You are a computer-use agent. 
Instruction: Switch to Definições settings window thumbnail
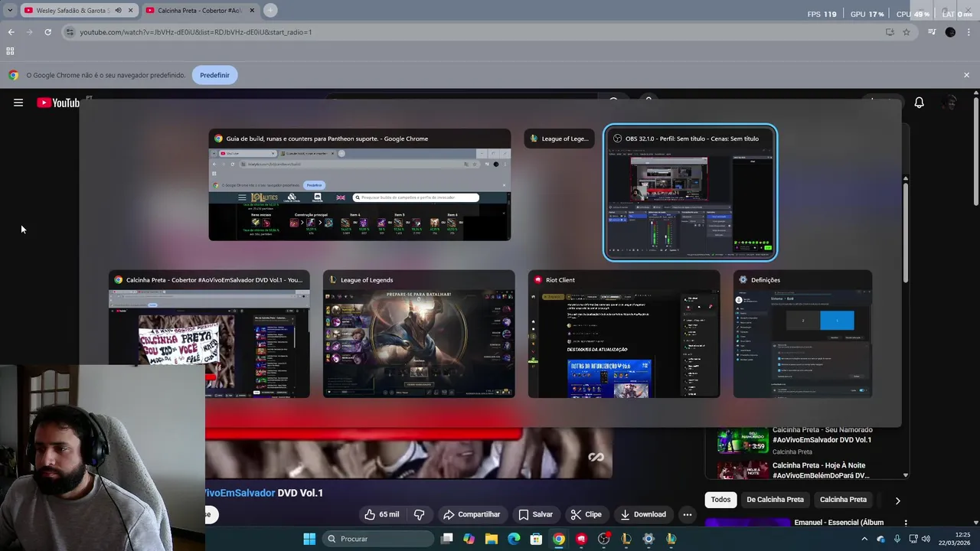point(802,334)
